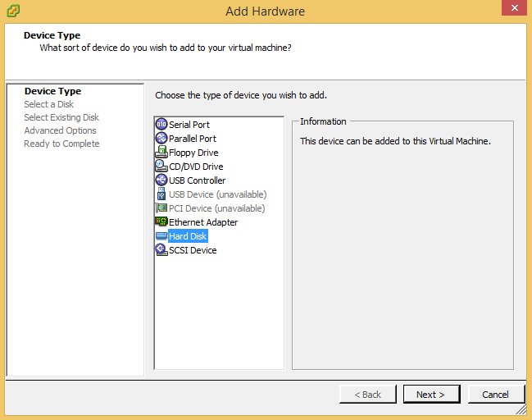Select PCI Device (unavailable) entry
The image size is (532, 420).
tap(216, 208)
